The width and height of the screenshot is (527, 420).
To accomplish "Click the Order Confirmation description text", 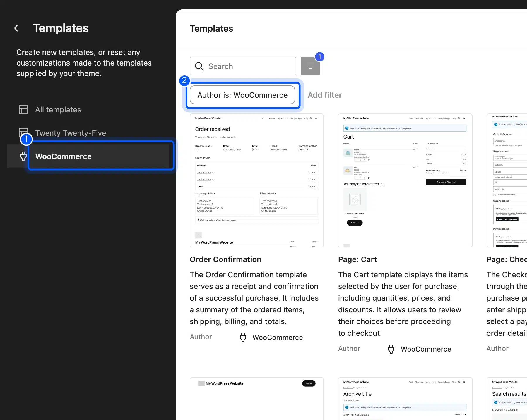I will [x=254, y=298].
